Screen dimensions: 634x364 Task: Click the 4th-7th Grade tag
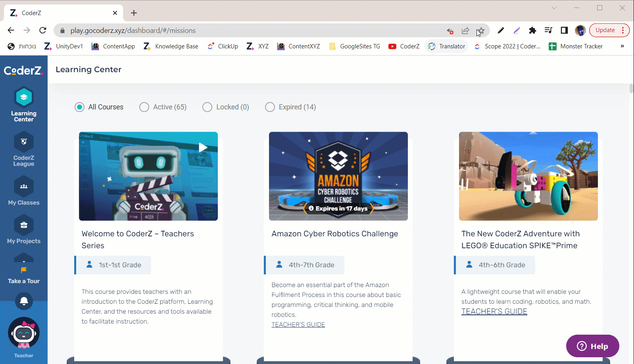[x=304, y=265]
